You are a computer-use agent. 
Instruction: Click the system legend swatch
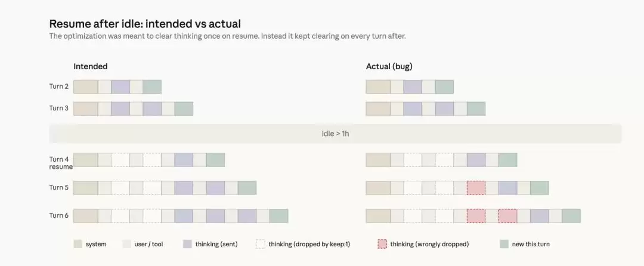coord(78,244)
